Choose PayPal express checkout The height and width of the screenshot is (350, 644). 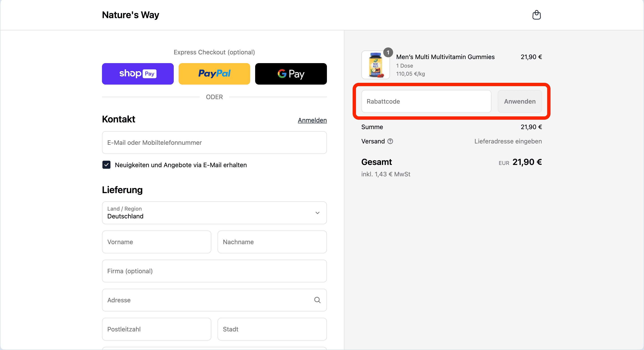pyautogui.click(x=214, y=74)
